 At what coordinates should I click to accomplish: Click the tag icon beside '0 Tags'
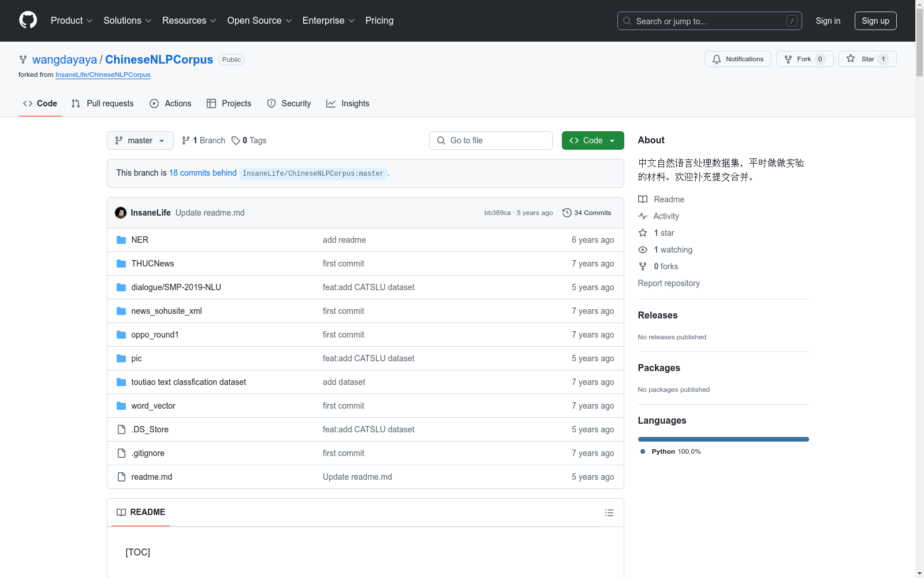click(236, 140)
